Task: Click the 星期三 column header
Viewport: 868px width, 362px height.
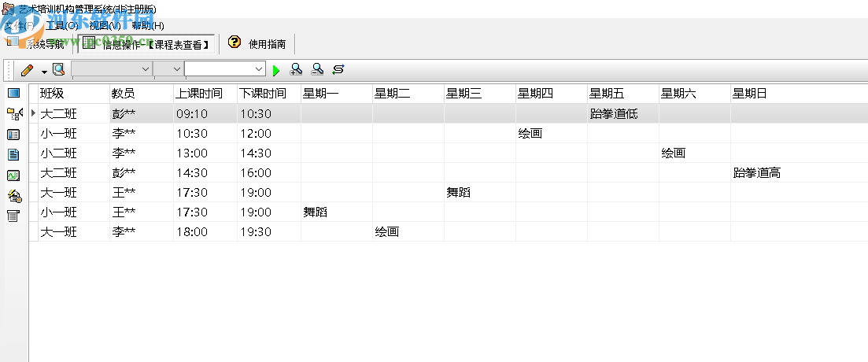Action: tap(480, 94)
